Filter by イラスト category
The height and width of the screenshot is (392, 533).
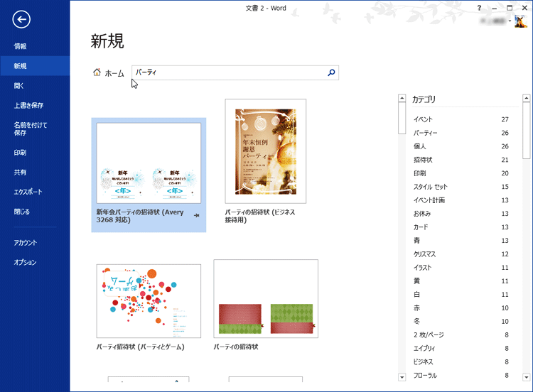[x=461, y=268]
